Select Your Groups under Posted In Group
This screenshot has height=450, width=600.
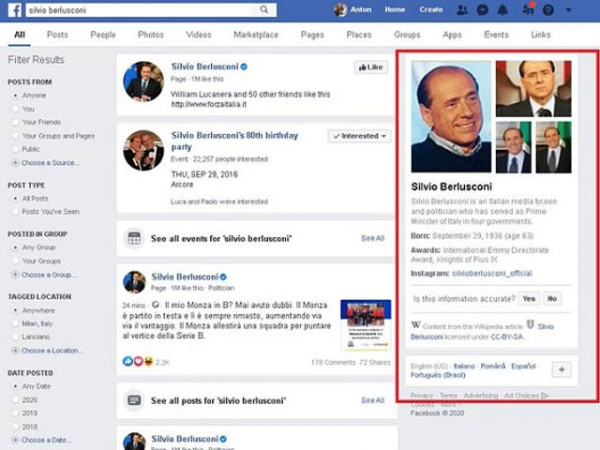point(15,261)
